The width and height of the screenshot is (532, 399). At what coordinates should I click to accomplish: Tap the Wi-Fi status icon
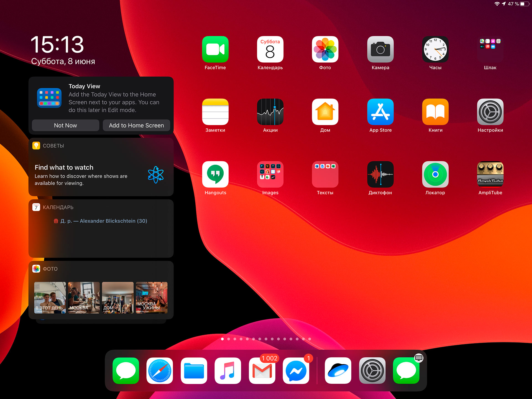pyautogui.click(x=497, y=4)
